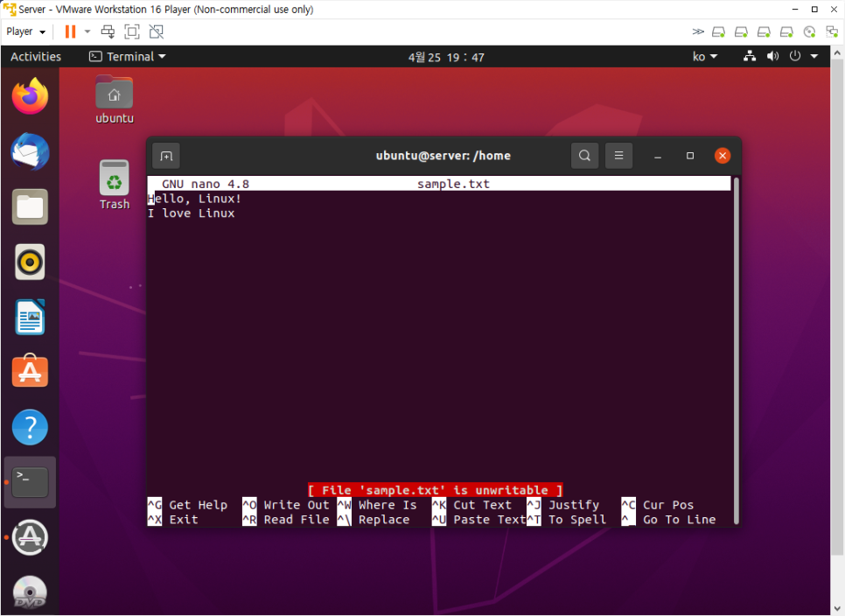The image size is (845, 616).
Task: Open Activities overview
Action: (x=36, y=57)
